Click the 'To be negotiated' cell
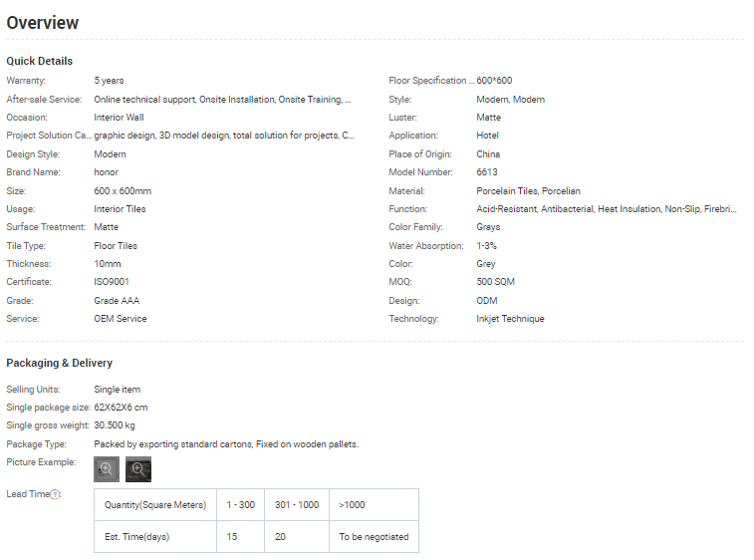754x560 pixels. click(x=374, y=537)
